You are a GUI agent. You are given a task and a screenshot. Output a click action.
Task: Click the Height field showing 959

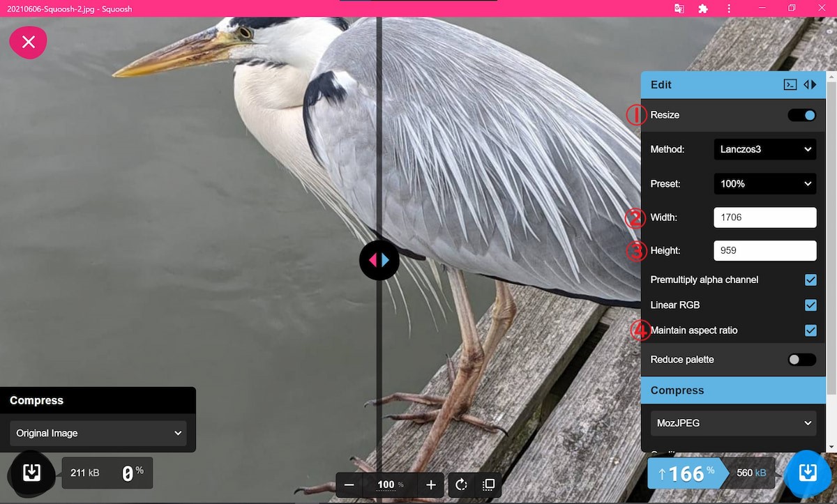pos(765,250)
